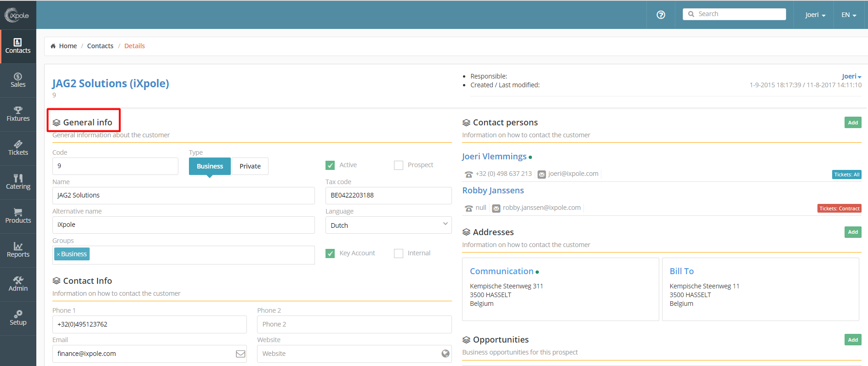
Task: Open the Products sidebar section
Action: pyautogui.click(x=18, y=216)
